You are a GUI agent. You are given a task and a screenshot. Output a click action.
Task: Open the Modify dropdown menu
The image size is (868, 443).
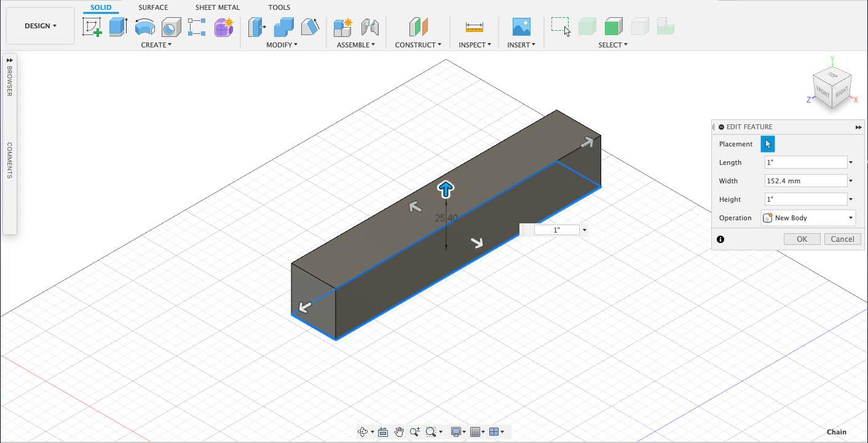(282, 45)
